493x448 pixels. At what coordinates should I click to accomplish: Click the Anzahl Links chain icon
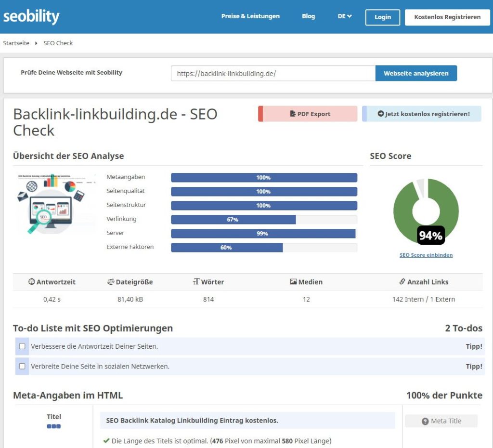pyautogui.click(x=402, y=282)
